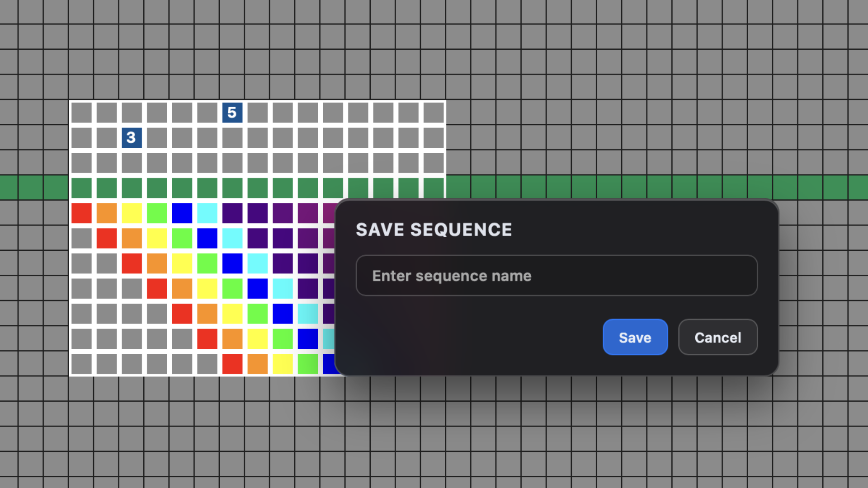Screen dimensions: 868x488
Task: Click the Save button
Action: [x=635, y=337]
